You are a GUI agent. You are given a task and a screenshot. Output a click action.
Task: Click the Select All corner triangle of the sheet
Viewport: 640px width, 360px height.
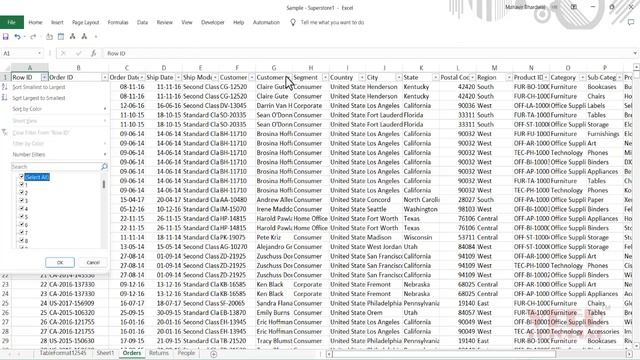7,68
